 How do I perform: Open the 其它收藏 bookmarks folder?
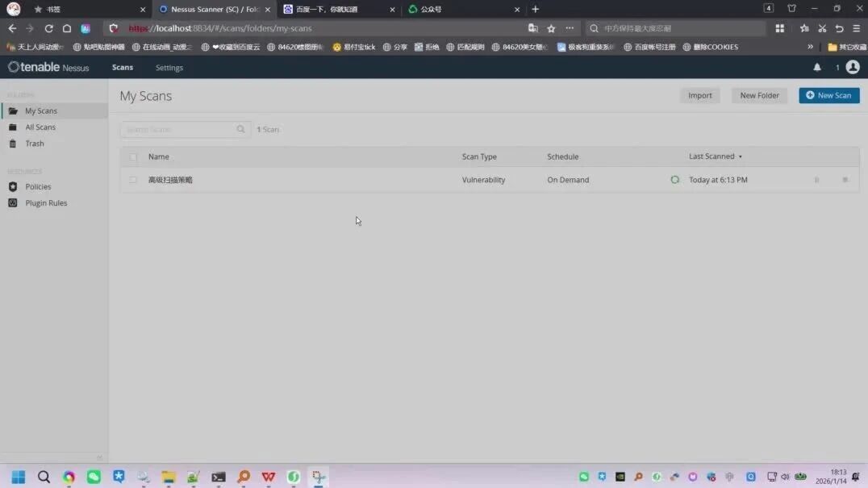coord(847,47)
